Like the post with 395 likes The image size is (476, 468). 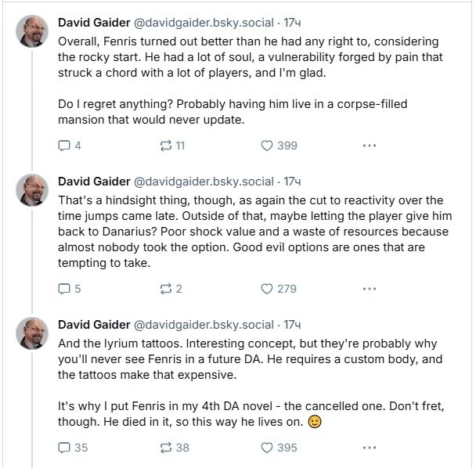tap(266, 448)
